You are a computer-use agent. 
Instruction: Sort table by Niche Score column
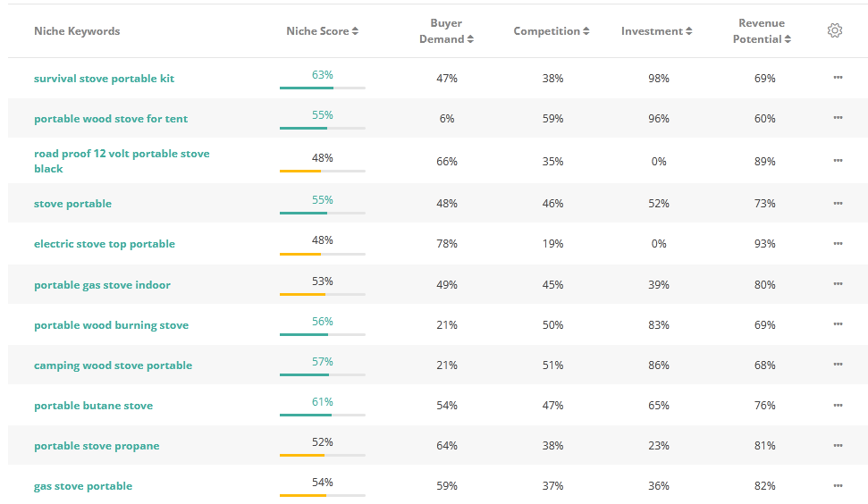click(322, 31)
